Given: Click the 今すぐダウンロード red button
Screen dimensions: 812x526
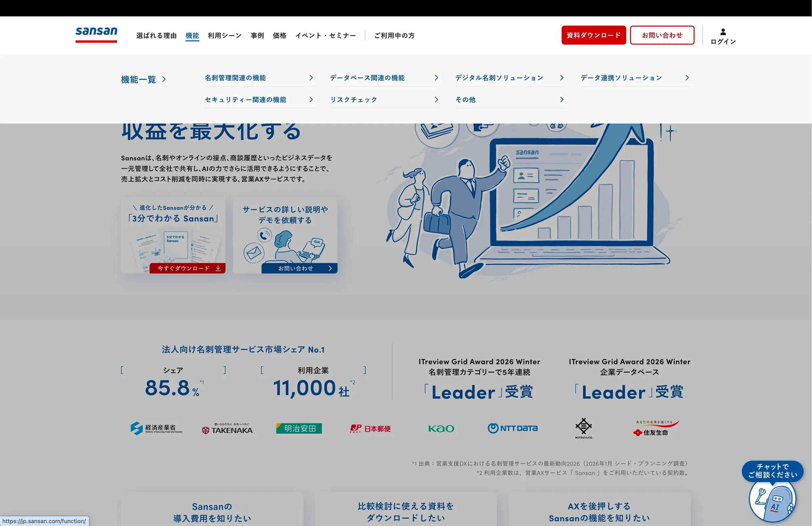Looking at the screenshot, I should coord(187,269).
